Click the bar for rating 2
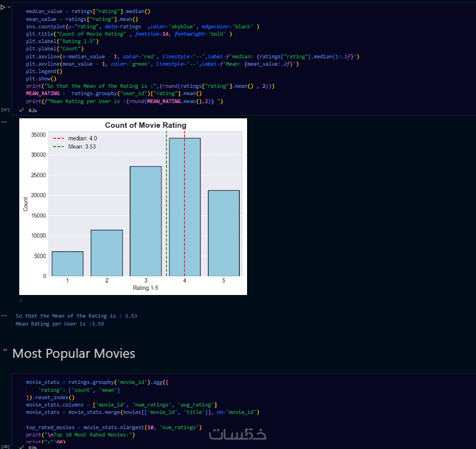Image resolution: width=476 pixels, height=449 pixels. pos(107,253)
